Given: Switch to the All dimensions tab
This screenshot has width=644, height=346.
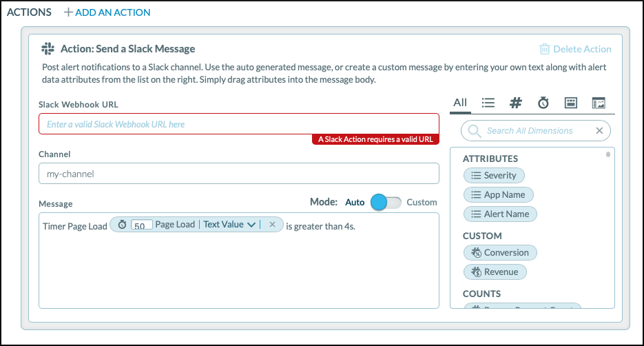Looking at the screenshot, I should [460, 103].
